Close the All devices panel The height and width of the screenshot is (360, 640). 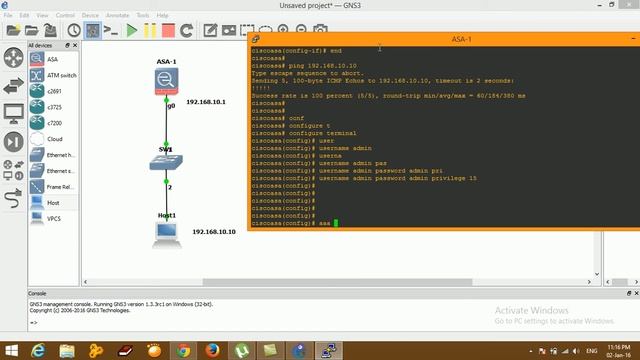pyautogui.click(x=75, y=45)
